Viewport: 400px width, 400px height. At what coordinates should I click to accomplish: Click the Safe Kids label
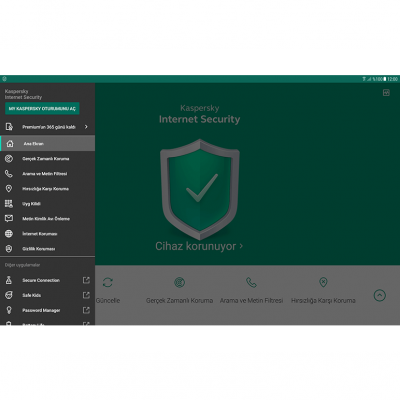tap(32, 295)
